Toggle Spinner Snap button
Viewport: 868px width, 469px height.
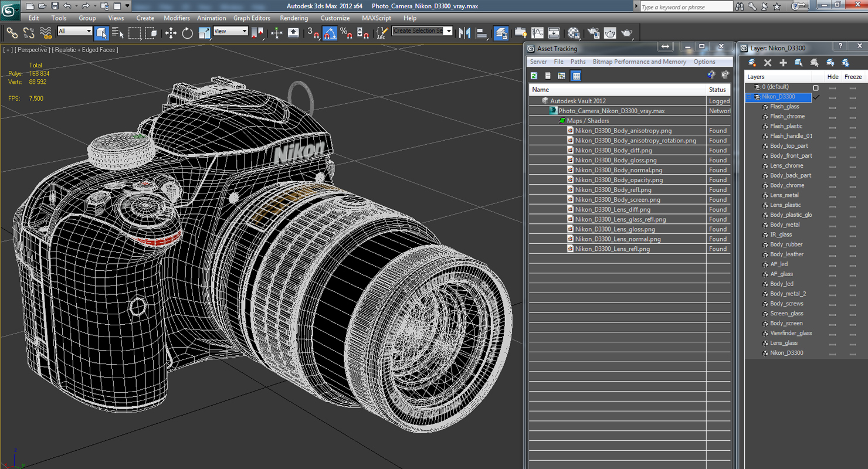pos(363,33)
